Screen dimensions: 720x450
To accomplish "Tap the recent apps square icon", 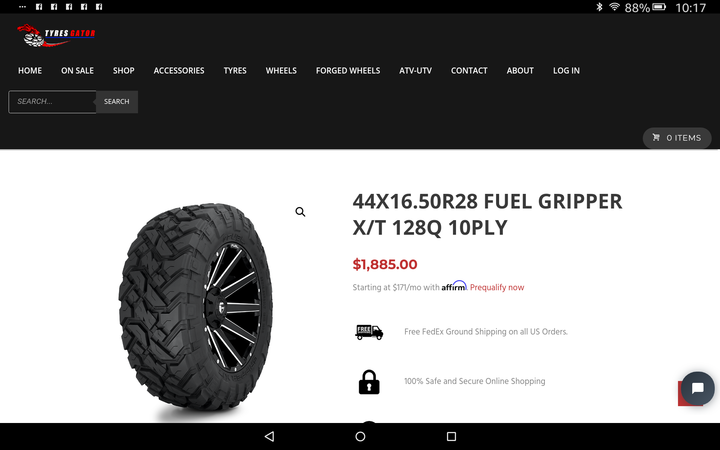I will pyautogui.click(x=451, y=436).
